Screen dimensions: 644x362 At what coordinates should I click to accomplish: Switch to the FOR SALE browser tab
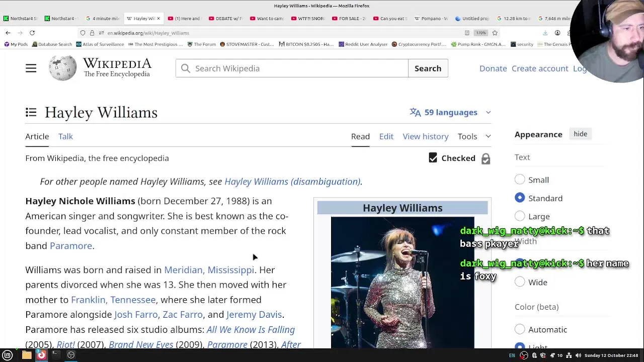point(349,19)
